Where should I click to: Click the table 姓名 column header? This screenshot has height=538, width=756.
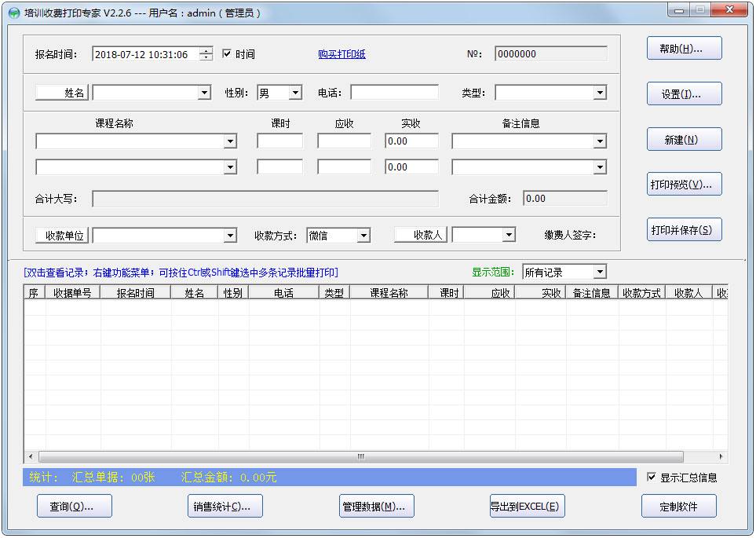point(195,292)
